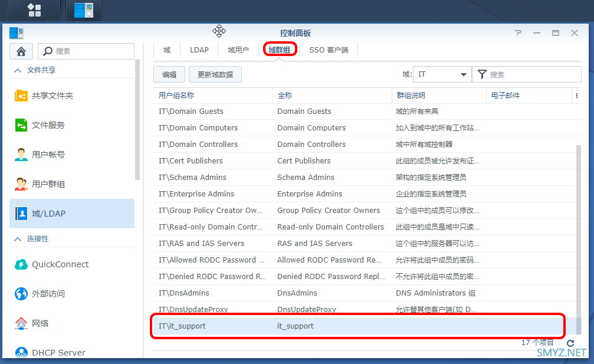Image resolution: width=594 pixels, height=364 pixels.
Task: Click the Control Panel home icon
Action: tap(21, 51)
